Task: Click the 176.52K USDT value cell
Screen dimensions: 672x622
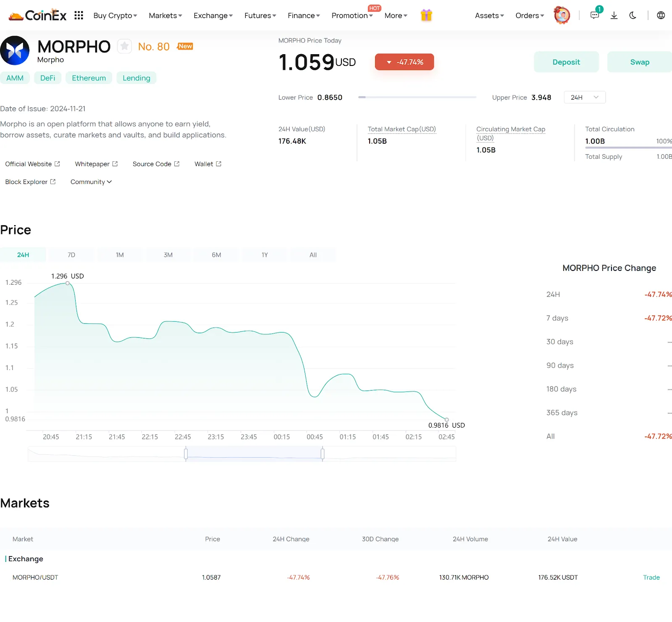Action: click(x=558, y=577)
